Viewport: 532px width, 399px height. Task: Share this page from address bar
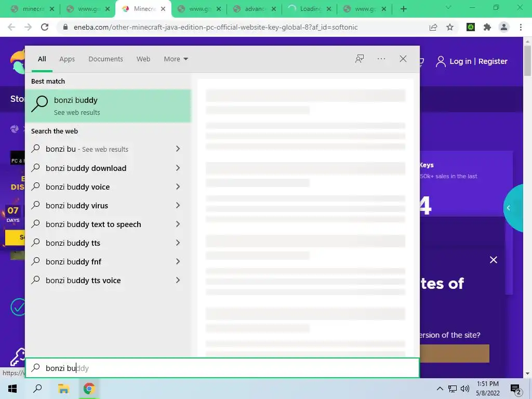point(433,27)
